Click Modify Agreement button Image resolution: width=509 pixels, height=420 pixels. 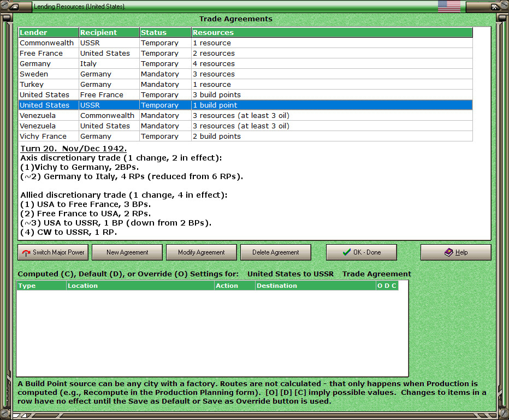point(202,252)
